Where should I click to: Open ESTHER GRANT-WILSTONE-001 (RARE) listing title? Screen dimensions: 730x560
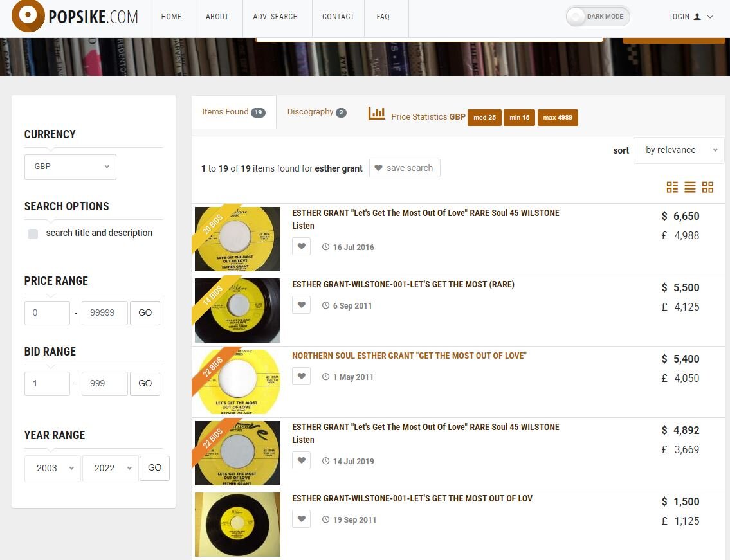tap(403, 284)
